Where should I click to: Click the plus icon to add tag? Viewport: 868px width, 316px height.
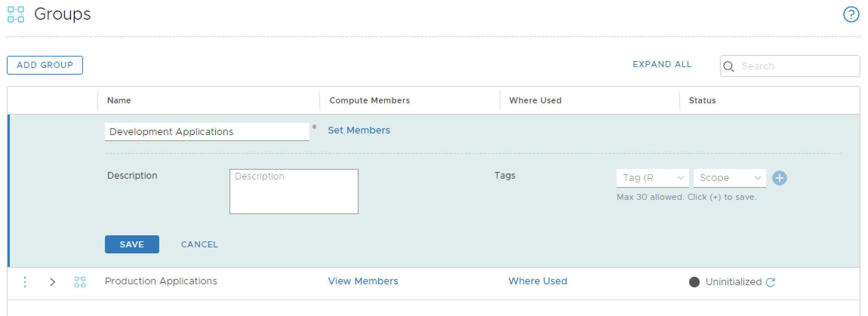(x=779, y=178)
